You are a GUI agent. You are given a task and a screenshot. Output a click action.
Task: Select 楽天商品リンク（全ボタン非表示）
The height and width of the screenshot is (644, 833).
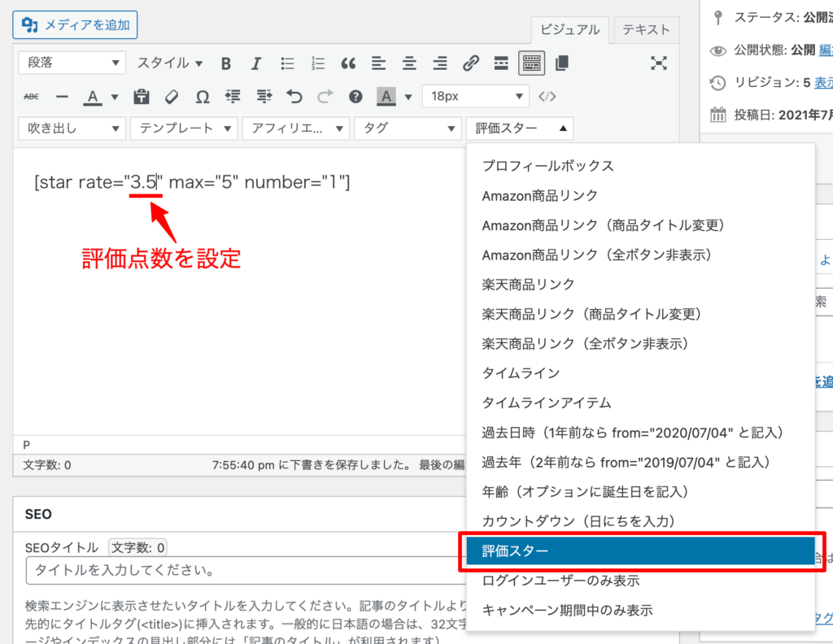(641, 344)
